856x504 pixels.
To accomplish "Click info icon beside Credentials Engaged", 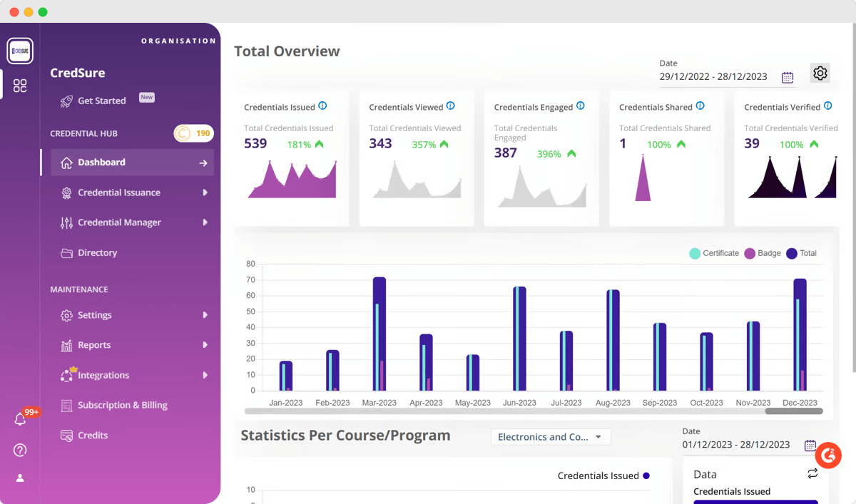I will [x=580, y=106].
